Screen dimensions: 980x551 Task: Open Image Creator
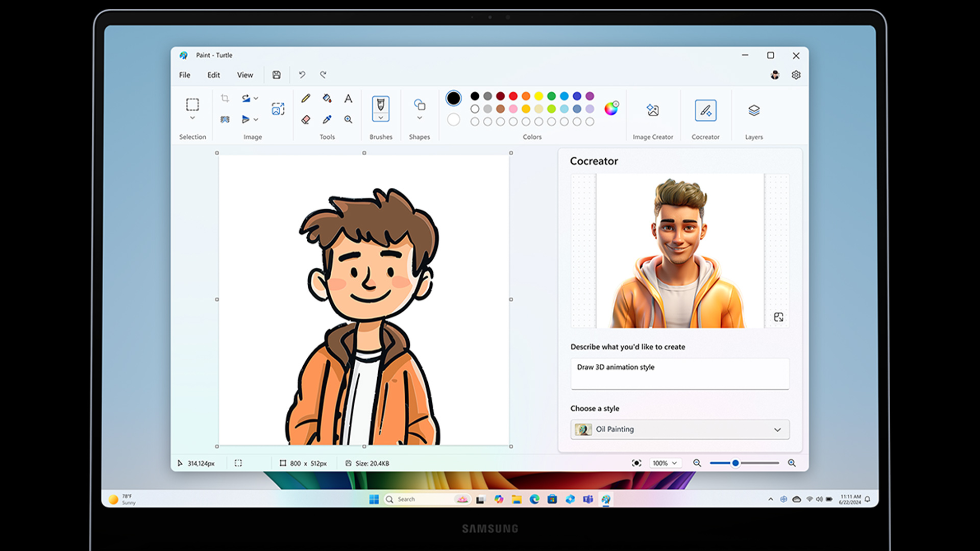pyautogui.click(x=653, y=110)
